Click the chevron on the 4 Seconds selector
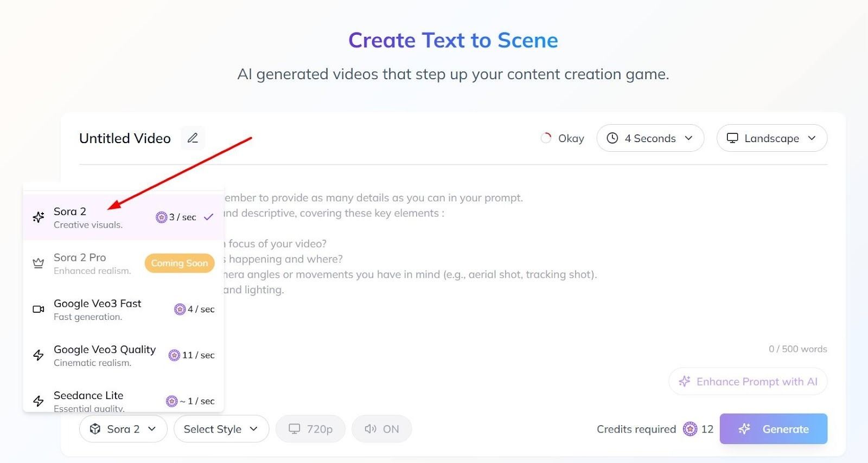The image size is (868, 463). tap(689, 138)
